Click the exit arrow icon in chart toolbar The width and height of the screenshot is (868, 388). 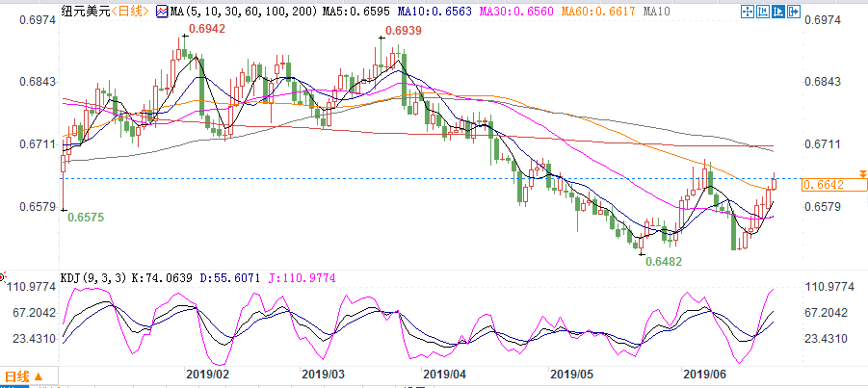tap(794, 12)
